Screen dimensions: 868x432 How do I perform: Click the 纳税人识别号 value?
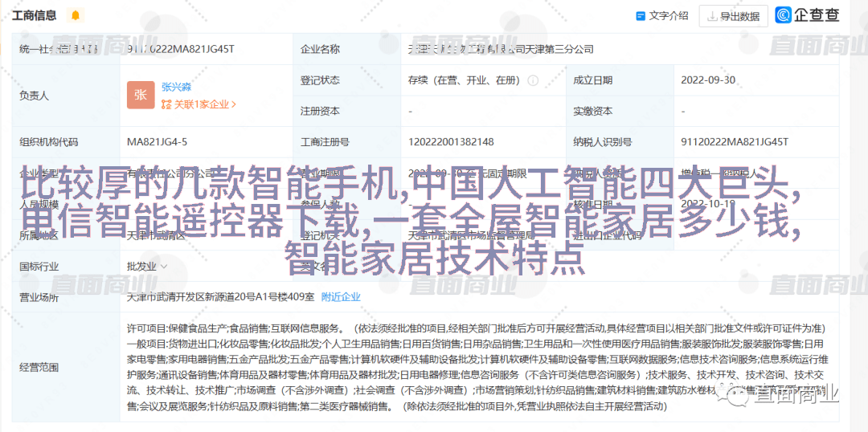point(735,142)
